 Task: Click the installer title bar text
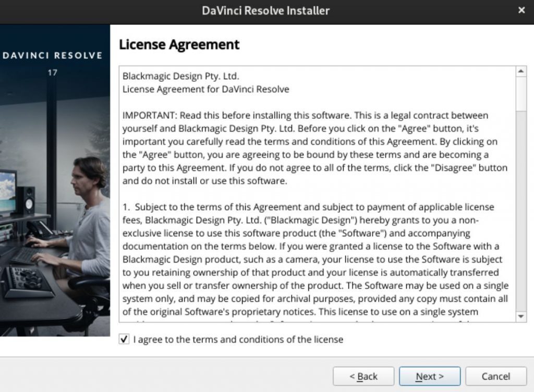pos(265,10)
